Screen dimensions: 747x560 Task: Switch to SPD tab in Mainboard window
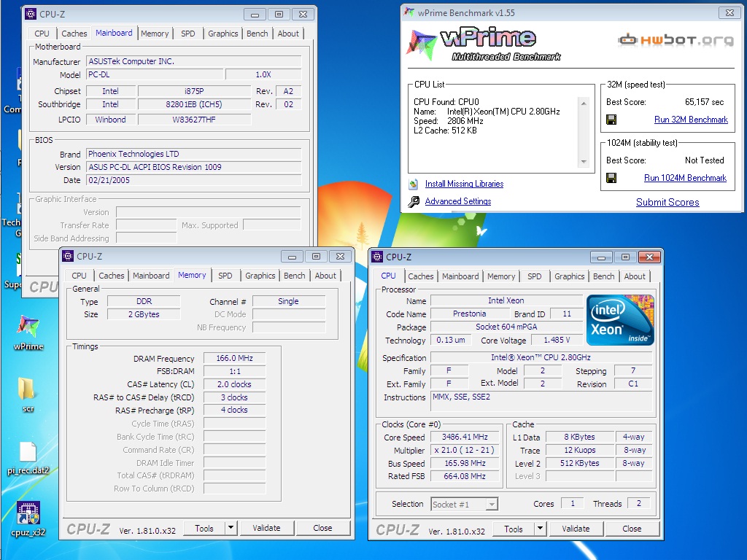pos(187,34)
